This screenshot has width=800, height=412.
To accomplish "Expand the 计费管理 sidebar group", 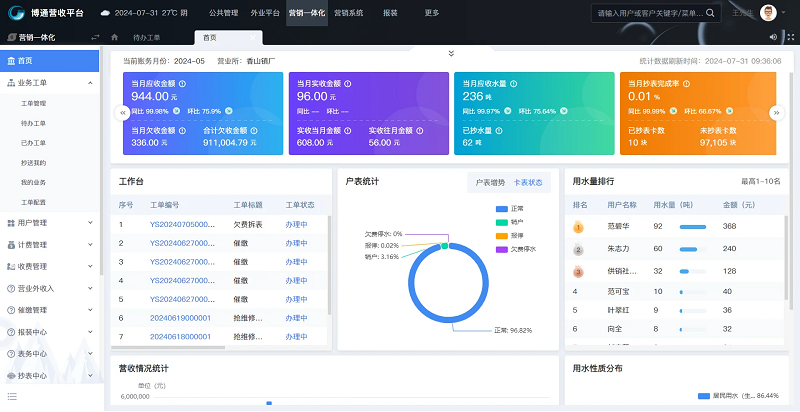I will (90, 245).
